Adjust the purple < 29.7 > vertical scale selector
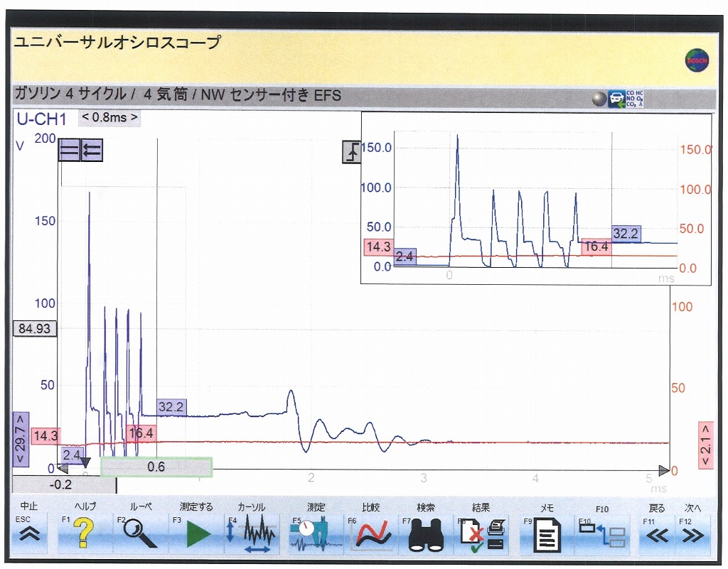The image size is (728, 569). 21,439
